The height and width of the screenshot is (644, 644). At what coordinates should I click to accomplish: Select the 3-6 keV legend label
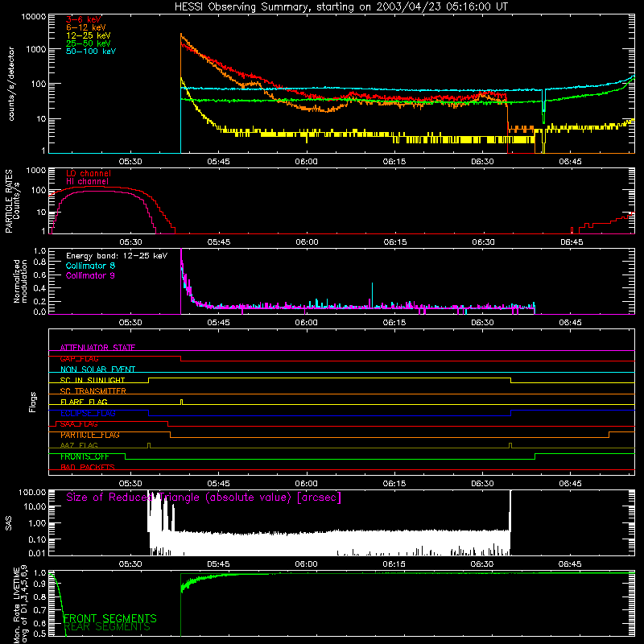84,19
